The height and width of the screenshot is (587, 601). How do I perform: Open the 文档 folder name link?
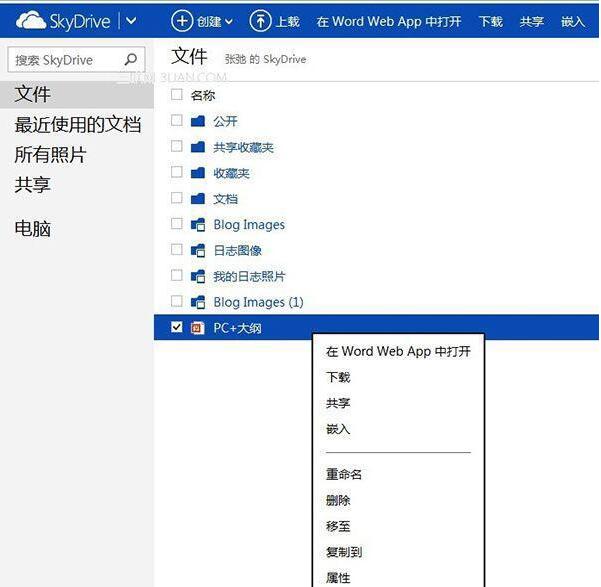(225, 199)
